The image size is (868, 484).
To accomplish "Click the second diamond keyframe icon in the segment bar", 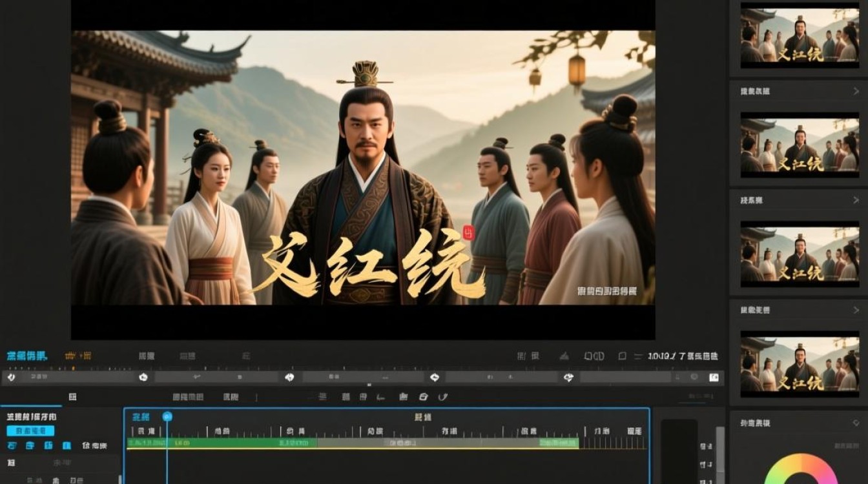I will coord(290,378).
